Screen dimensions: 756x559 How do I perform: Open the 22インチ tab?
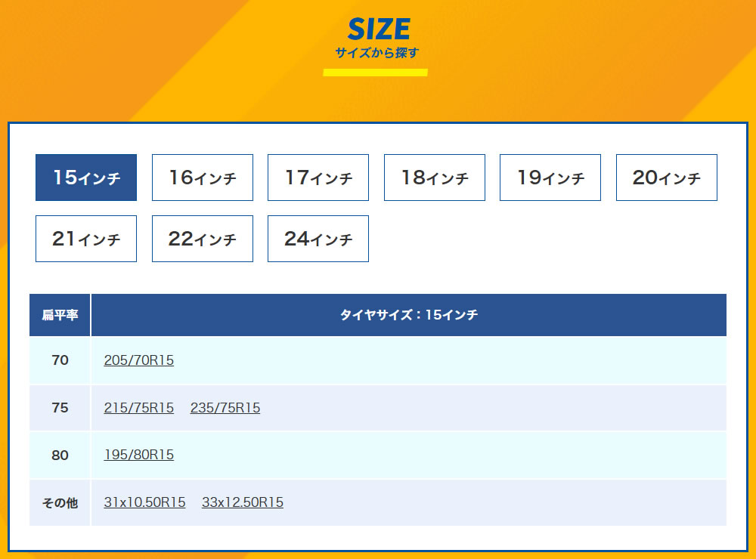point(203,239)
